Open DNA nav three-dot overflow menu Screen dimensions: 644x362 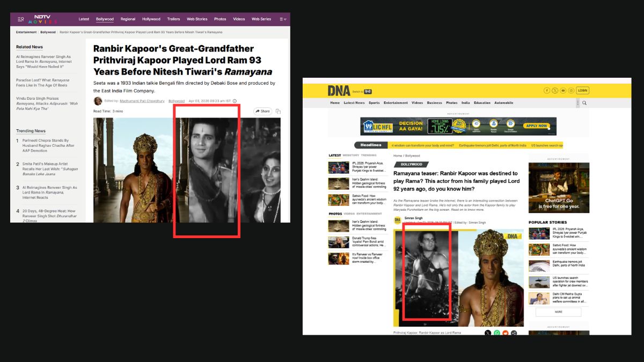[x=577, y=103]
